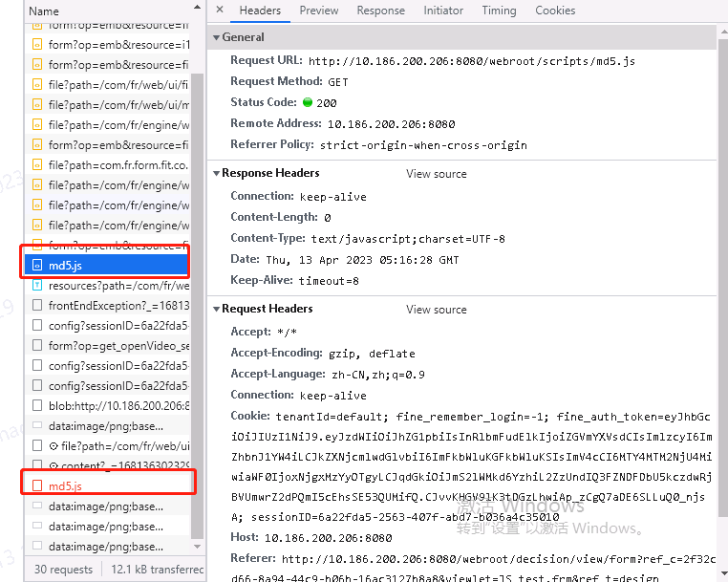Click document icon of frontEndException request
Image resolution: width=728 pixels, height=582 pixels.
pos(37,305)
